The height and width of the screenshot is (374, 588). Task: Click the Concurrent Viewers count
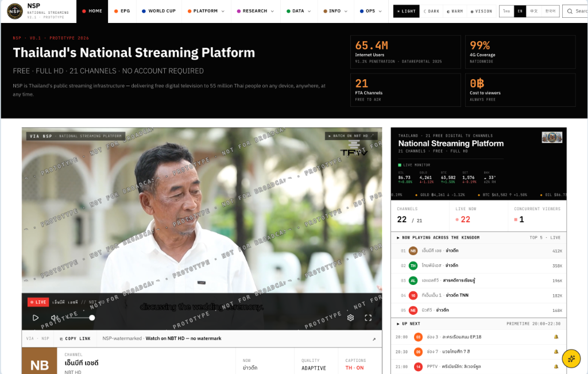[521, 219]
